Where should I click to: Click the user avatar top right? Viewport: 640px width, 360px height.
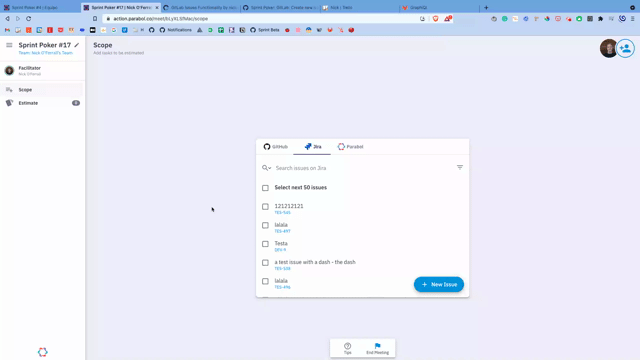pos(608,49)
